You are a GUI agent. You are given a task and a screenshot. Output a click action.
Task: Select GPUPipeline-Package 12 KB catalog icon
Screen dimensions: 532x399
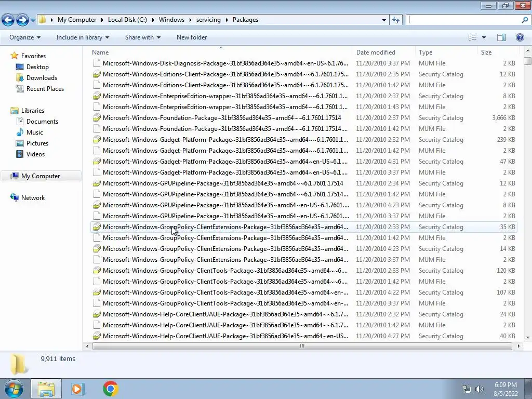pos(97,183)
